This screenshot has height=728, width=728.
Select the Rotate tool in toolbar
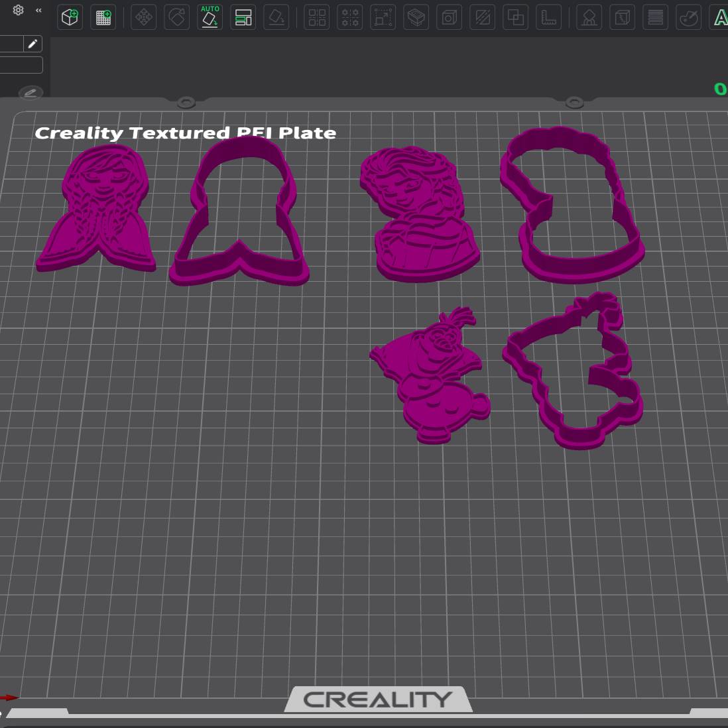(177, 17)
